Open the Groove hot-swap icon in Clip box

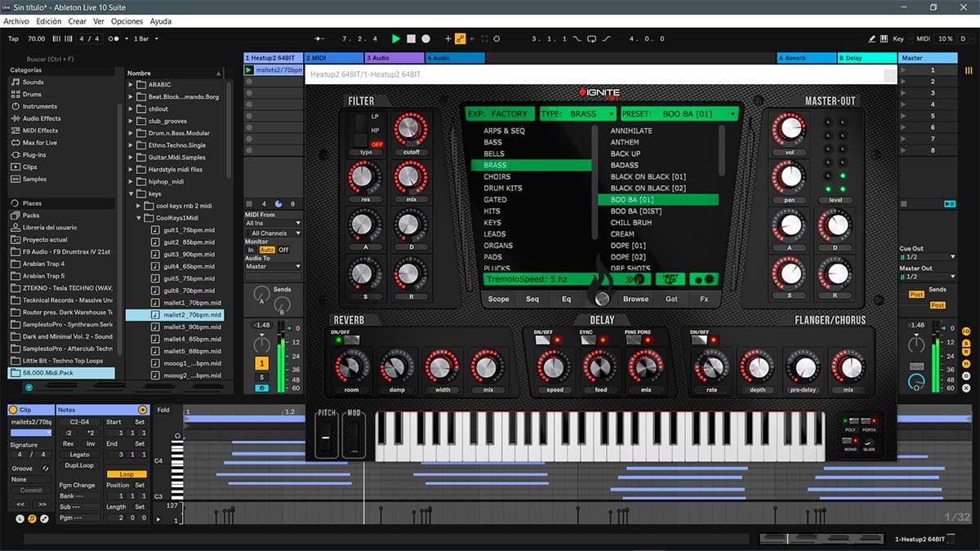click(46, 469)
